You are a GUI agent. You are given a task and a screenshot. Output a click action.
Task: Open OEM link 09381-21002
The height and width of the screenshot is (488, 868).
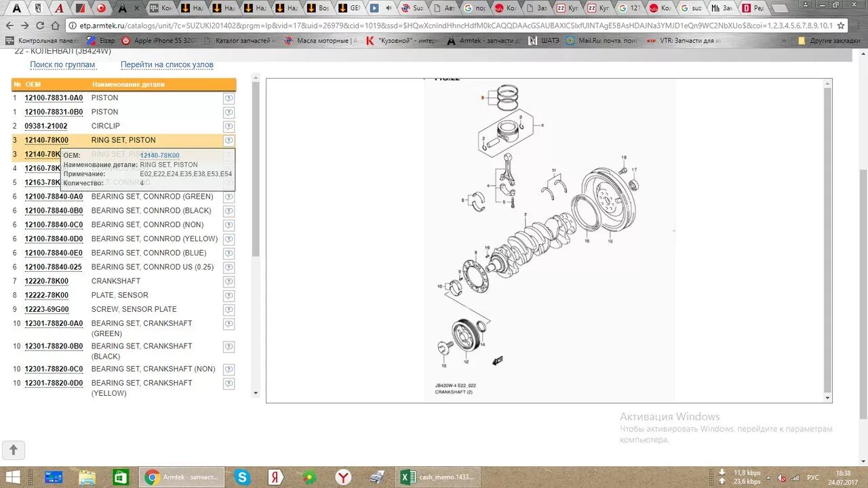pos(46,126)
